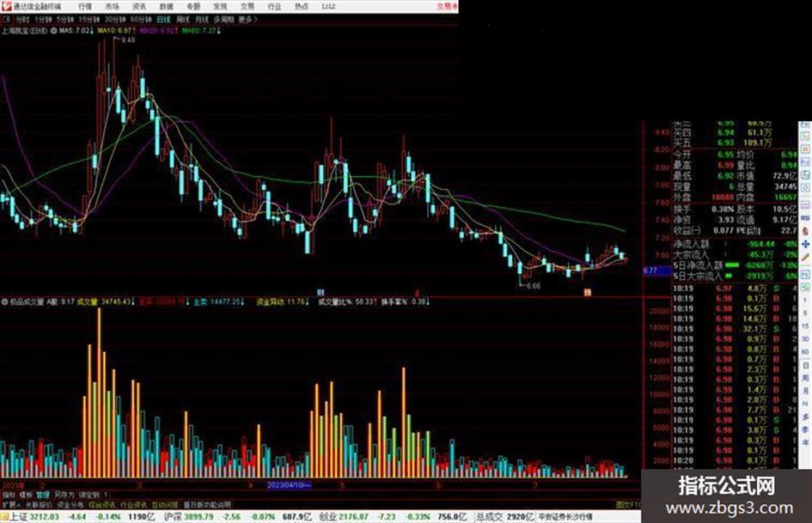Open the 行情 menu

pos(85,7)
